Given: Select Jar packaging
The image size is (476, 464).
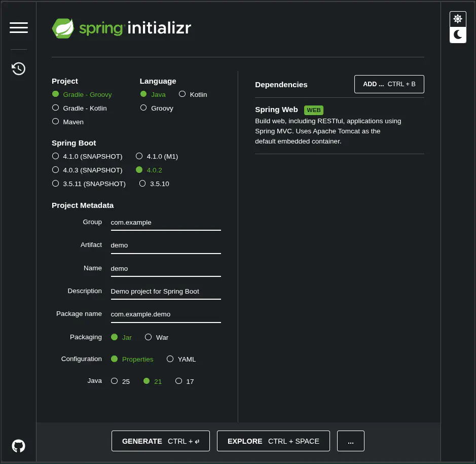Looking at the screenshot, I should [x=122, y=337].
